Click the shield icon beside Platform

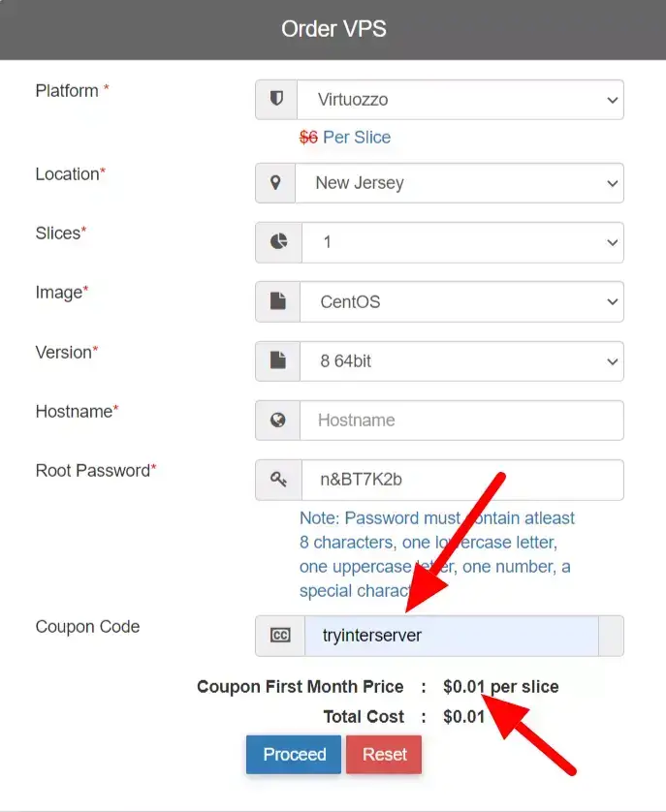pyautogui.click(x=277, y=99)
